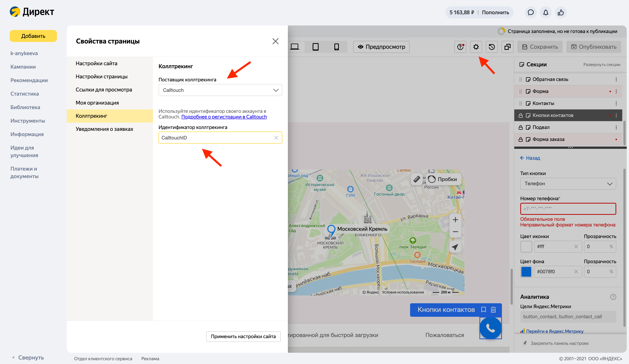Clear the icon color #fff value
The height and width of the screenshot is (364, 629).
coord(576,246)
